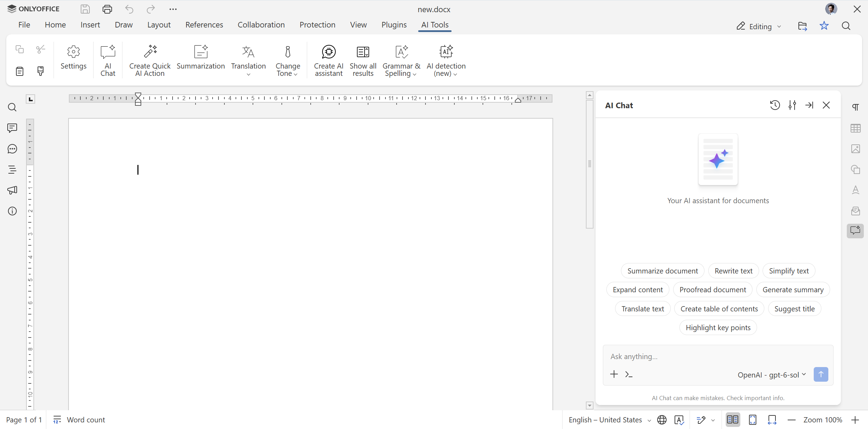Open the OpenAI gpt-6-sol model selector

772,375
